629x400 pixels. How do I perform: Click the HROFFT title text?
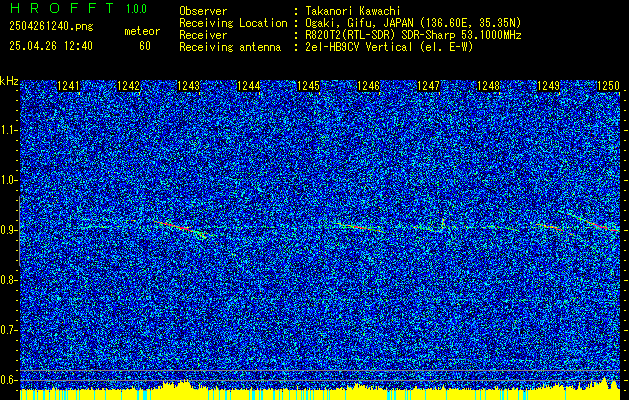click(x=61, y=8)
